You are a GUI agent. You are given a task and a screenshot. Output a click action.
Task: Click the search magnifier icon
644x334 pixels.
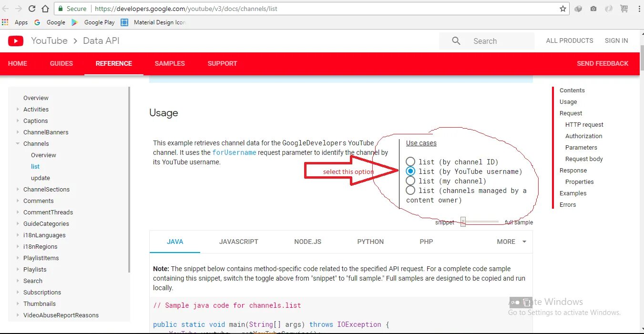(456, 41)
